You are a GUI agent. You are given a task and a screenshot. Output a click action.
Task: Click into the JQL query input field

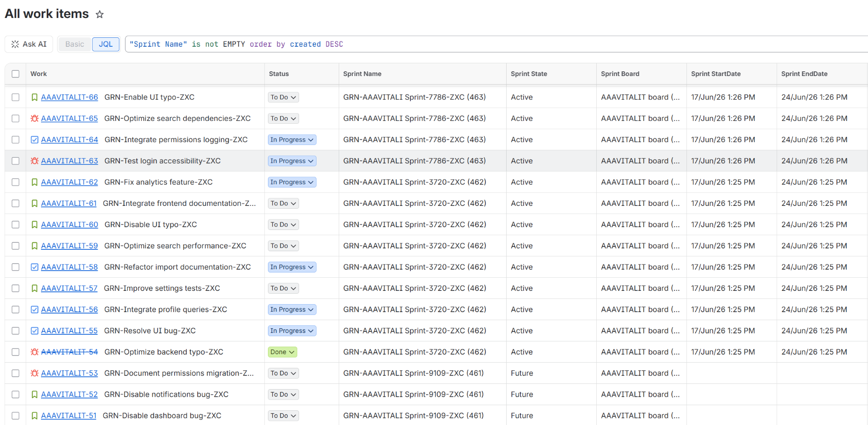[x=496, y=44]
